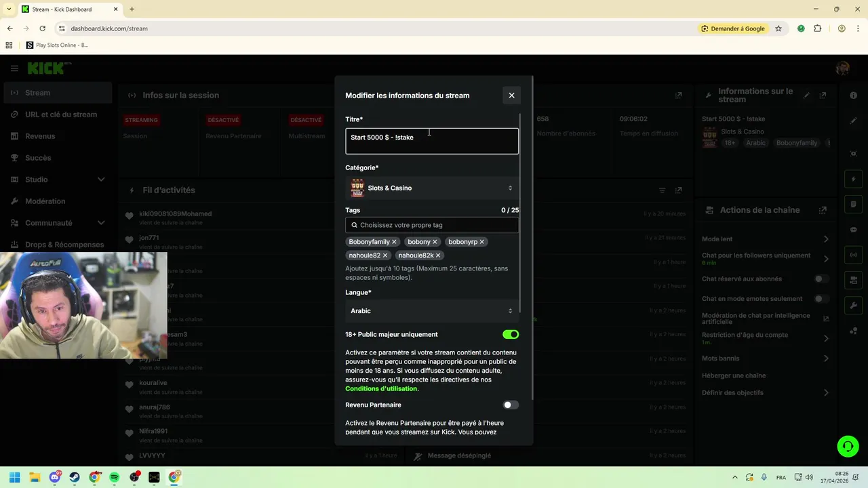868x488 pixels.
Task: Click Héberger une chaîne
Action: click(734, 375)
